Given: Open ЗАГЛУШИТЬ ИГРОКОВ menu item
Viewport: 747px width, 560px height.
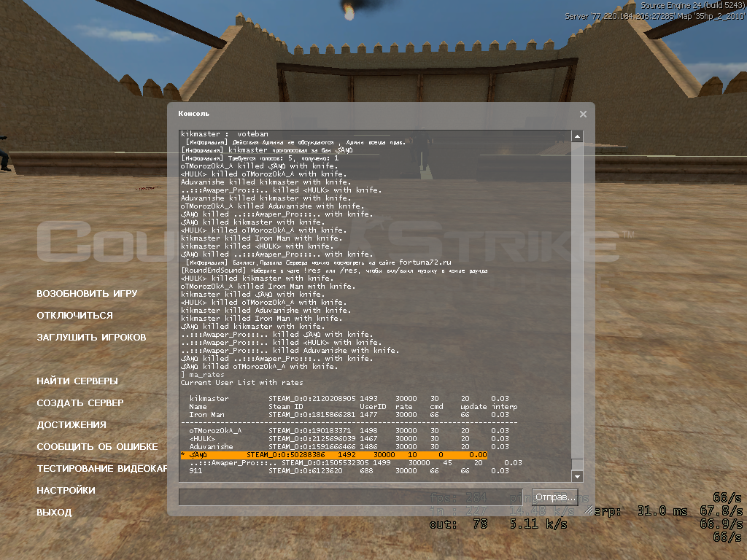Looking at the screenshot, I should click(x=91, y=337).
